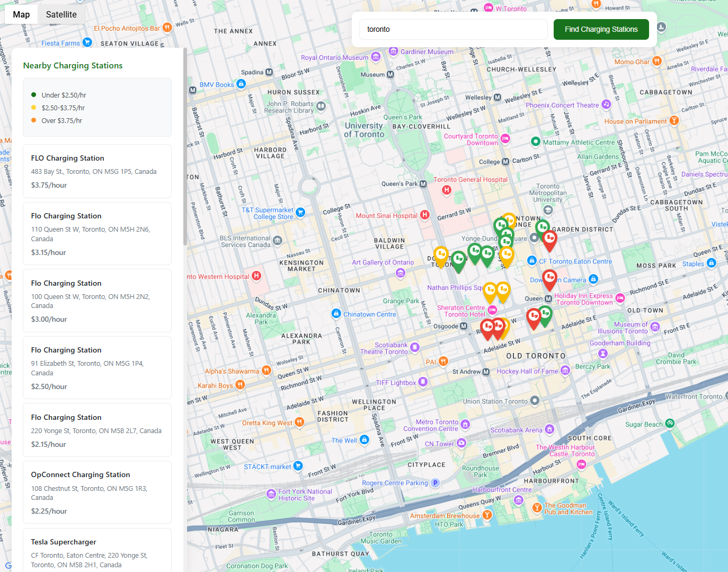Click the Scotiabank Theatre Toronto icon

(x=415, y=347)
